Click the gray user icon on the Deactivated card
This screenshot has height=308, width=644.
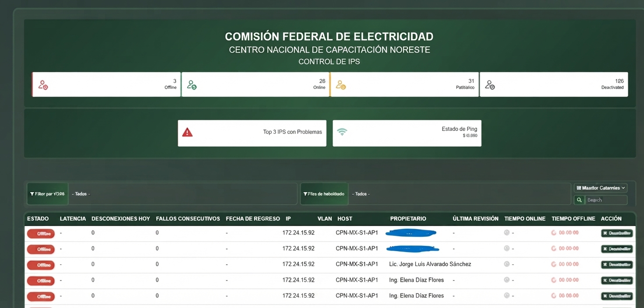pyautogui.click(x=490, y=85)
